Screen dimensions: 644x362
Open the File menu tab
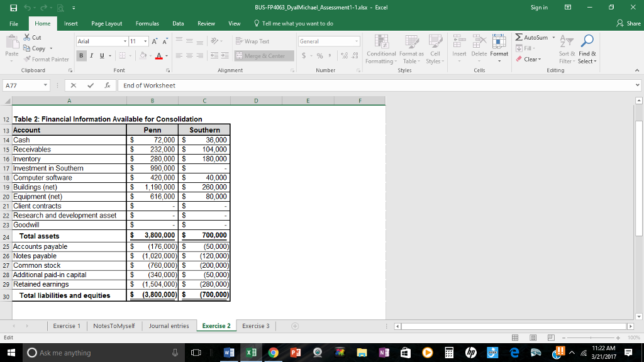point(14,23)
